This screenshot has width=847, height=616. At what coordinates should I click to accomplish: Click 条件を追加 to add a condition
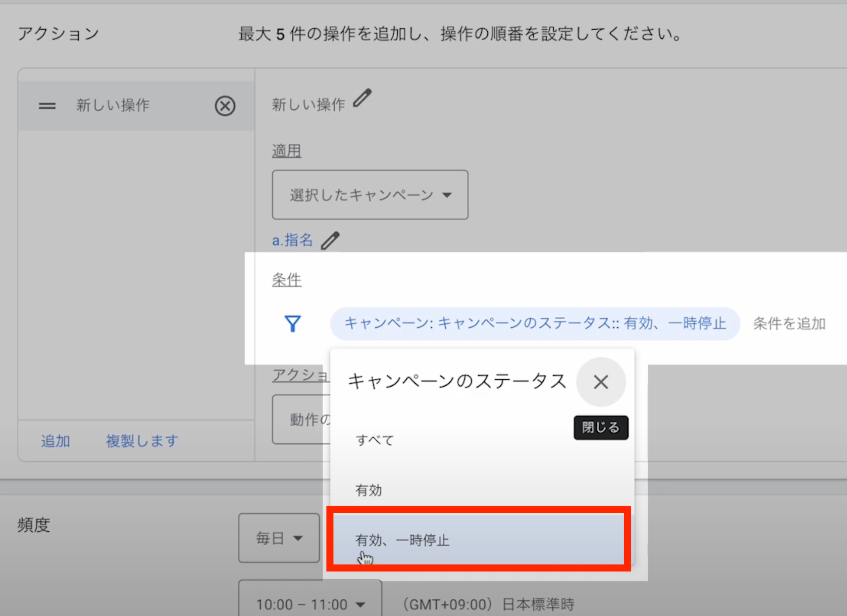(789, 324)
